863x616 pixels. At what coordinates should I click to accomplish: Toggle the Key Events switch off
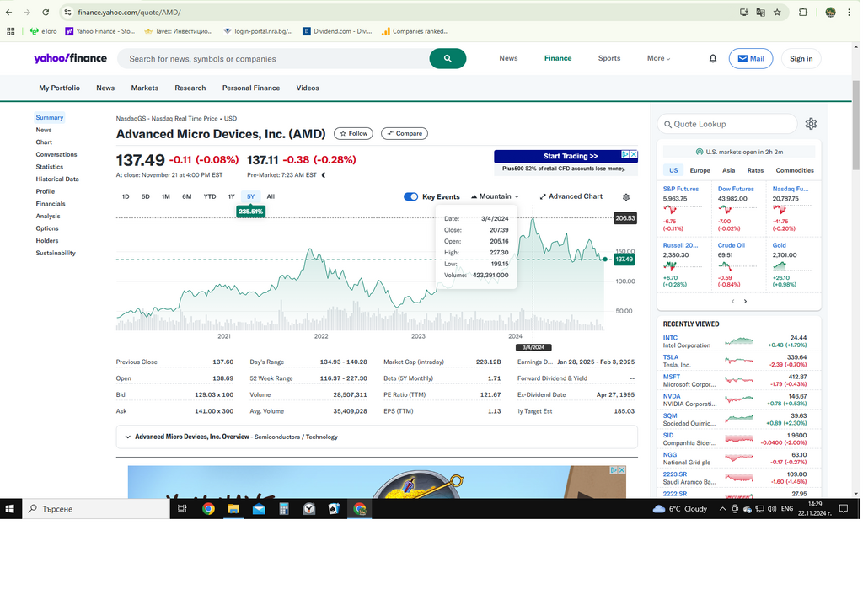tap(410, 196)
